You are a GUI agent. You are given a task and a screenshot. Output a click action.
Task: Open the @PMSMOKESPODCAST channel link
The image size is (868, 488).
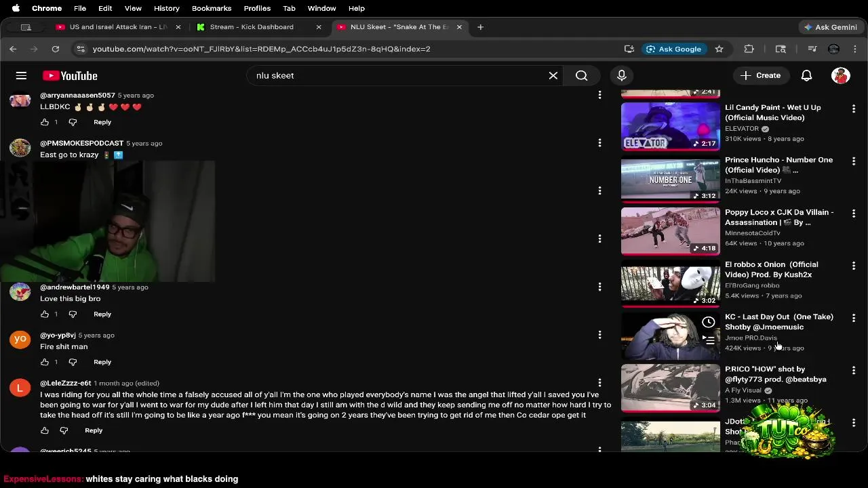81,143
